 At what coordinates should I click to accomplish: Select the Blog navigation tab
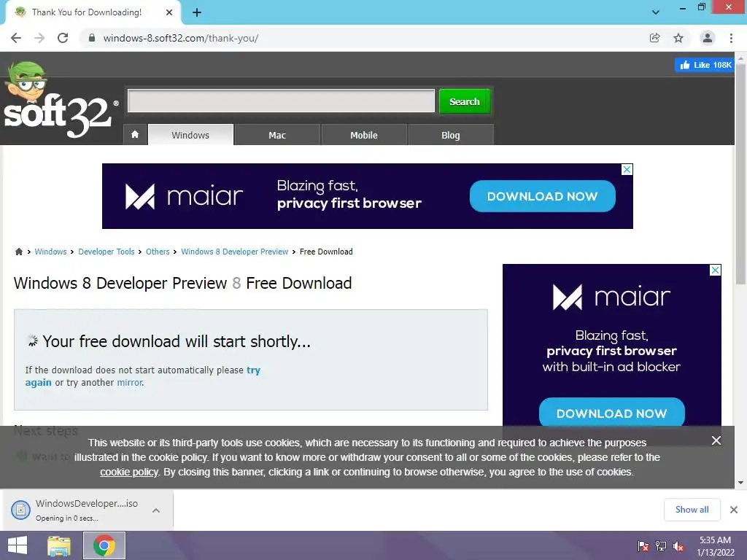(x=451, y=135)
